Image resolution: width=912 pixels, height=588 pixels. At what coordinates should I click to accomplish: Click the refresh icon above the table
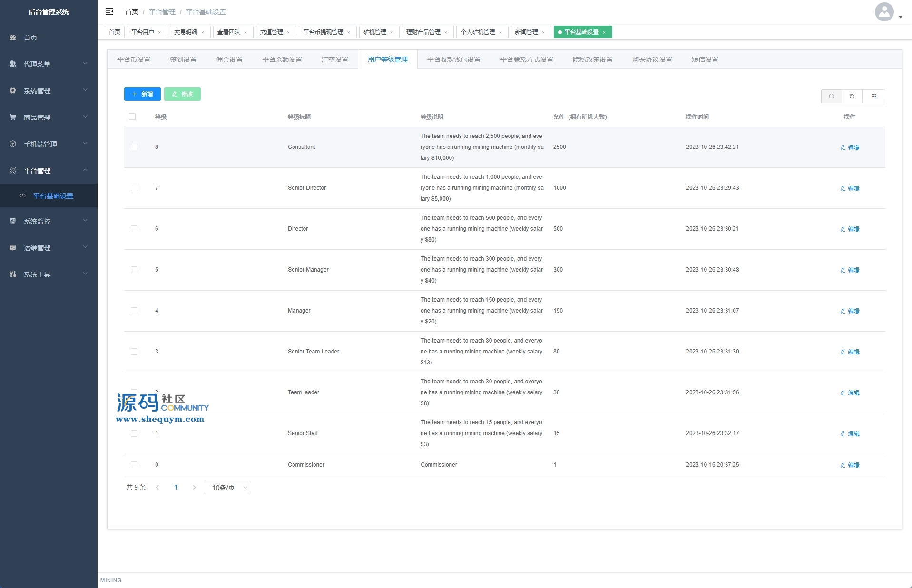coord(852,97)
